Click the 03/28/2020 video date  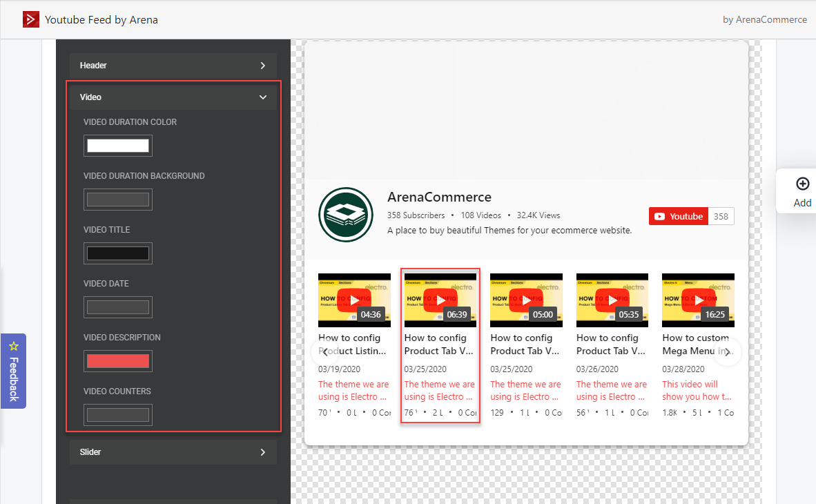click(683, 369)
